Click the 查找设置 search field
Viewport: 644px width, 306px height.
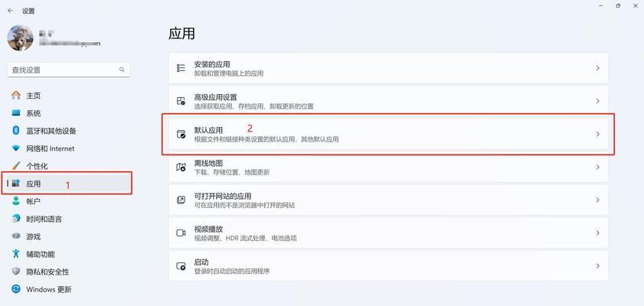point(69,70)
